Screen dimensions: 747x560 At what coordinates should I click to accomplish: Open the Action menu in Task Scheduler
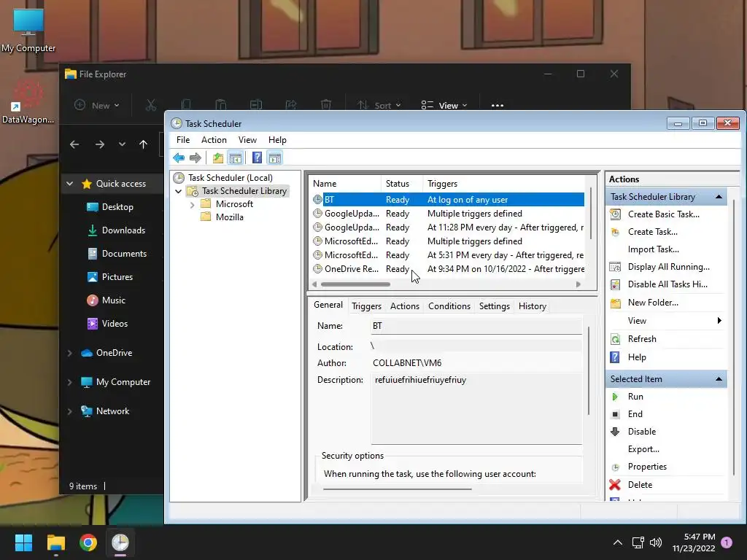tap(214, 140)
